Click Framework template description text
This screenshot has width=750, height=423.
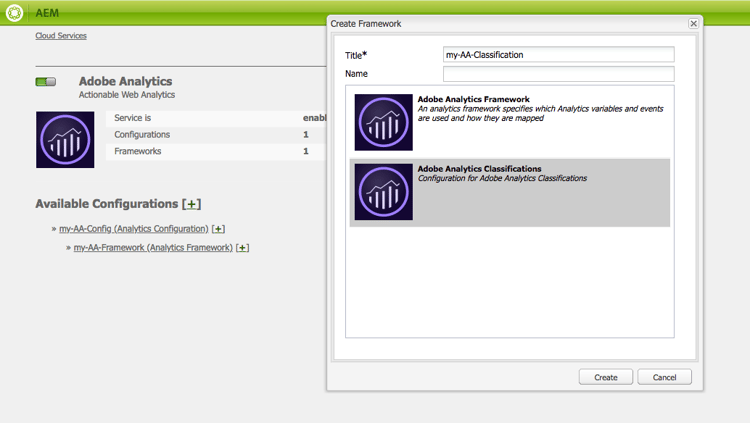click(x=540, y=113)
